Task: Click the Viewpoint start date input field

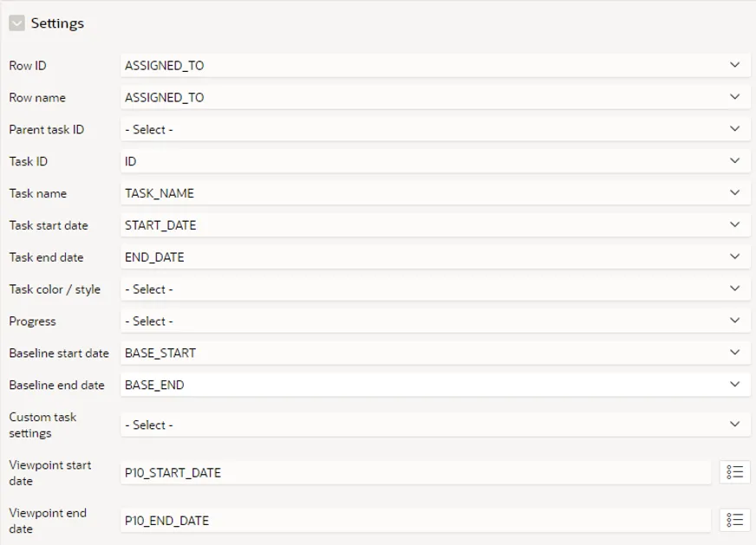Action: (x=416, y=472)
